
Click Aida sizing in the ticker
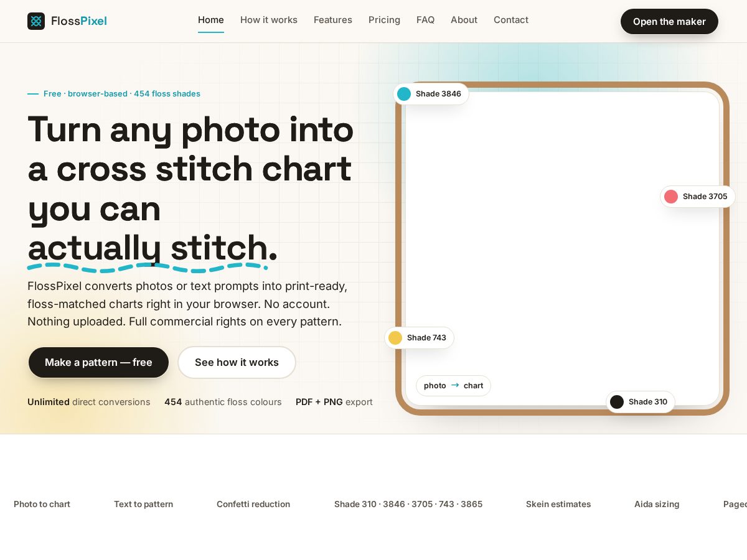657,504
